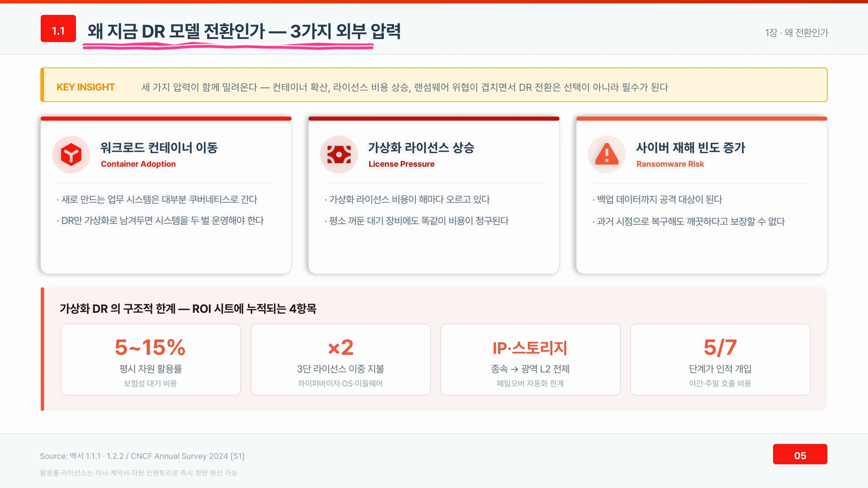The image size is (868, 488).
Task: Click the caption 하이퍼바이저·OS·미들웨어
Action: click(340, 383)
